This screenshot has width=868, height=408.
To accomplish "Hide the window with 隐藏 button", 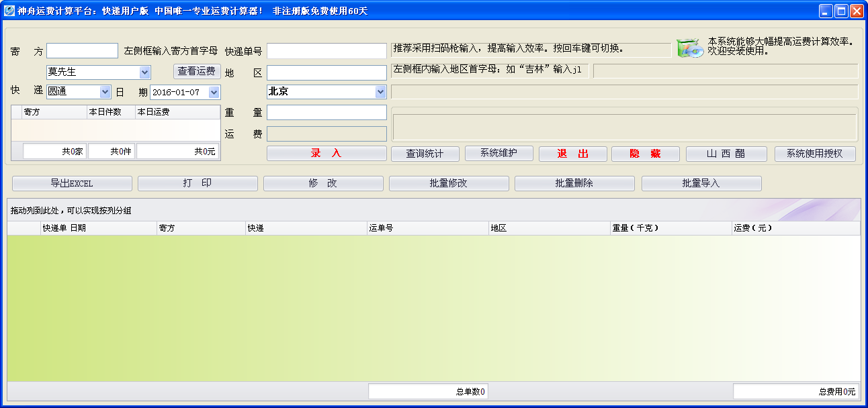I will coord(645,153).
